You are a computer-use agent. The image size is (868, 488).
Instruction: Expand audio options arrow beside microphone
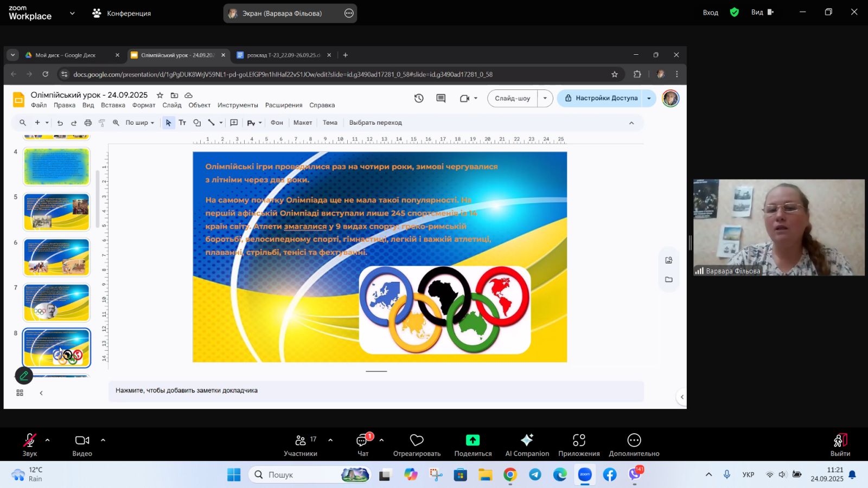point(48,440)
